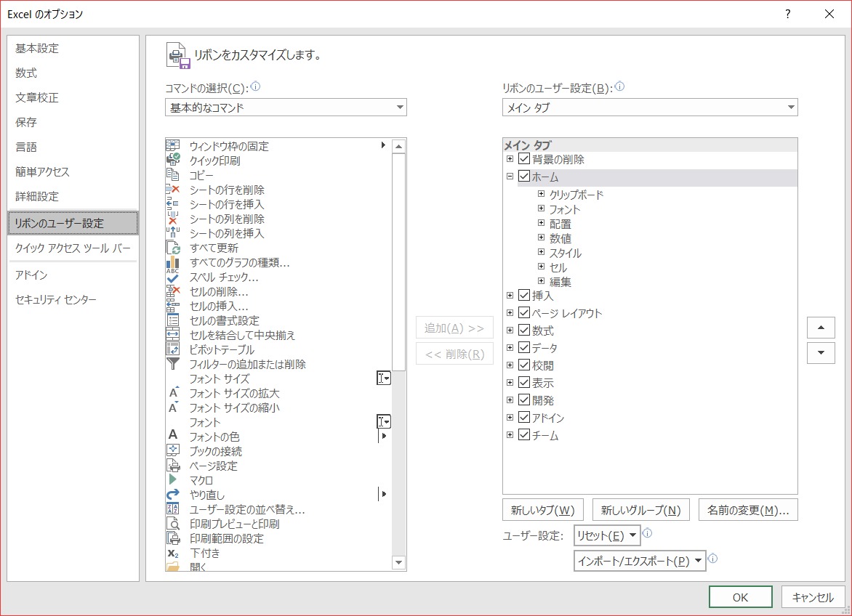Click the 印刷プレビューと印刷 icon
Screen dimensions: 852x616
pos(173,523)
